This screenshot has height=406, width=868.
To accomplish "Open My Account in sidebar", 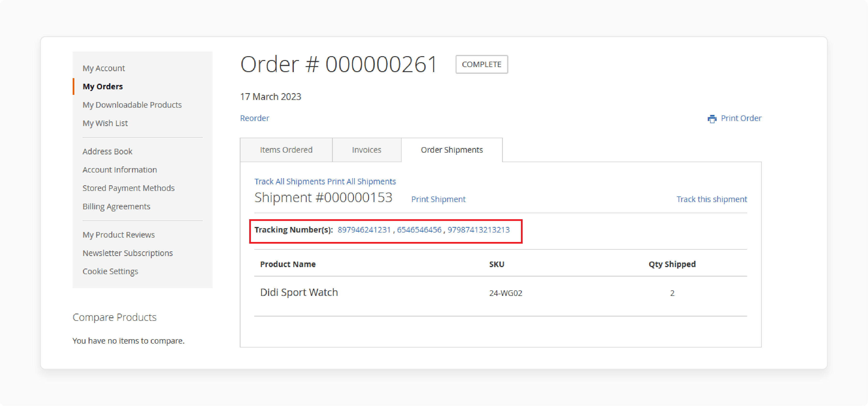I will pos(103,68).
